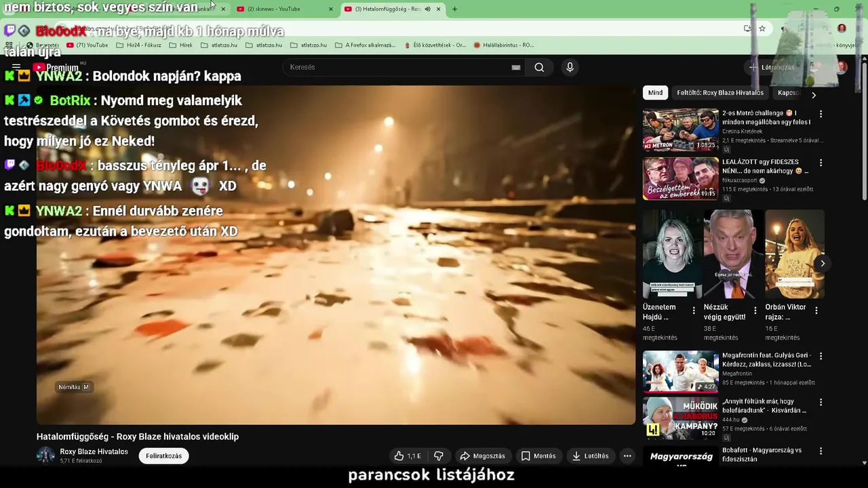Screen dimensions: 868x488
Task: Open the on-screen keyboard icon in search box
Action: point(516,67)
